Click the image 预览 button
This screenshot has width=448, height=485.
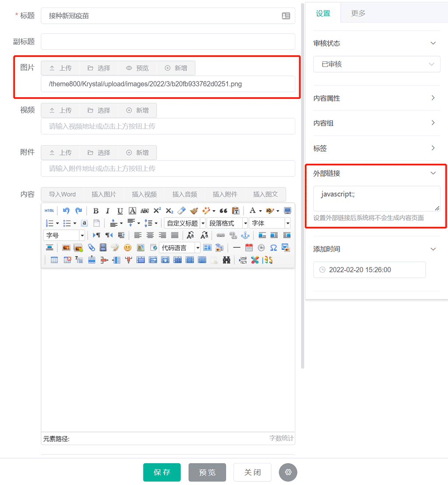point(137,68)
